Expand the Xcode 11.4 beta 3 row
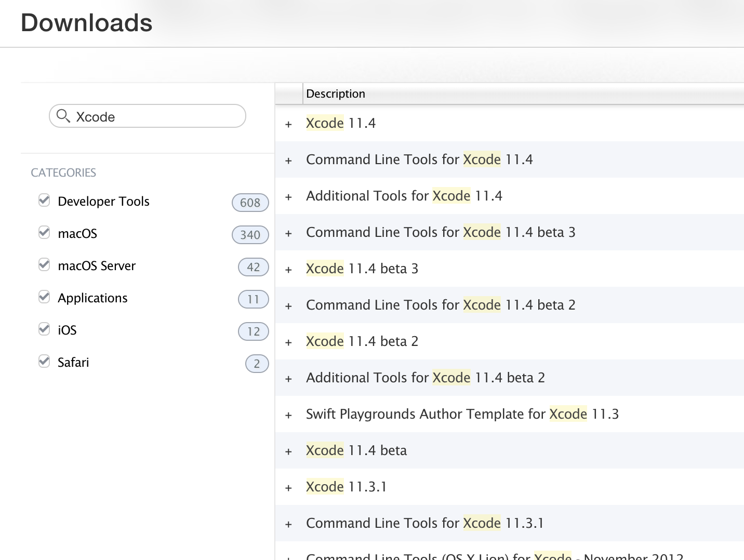This screenshot has width=744, height=560. [x=288, y=270]
